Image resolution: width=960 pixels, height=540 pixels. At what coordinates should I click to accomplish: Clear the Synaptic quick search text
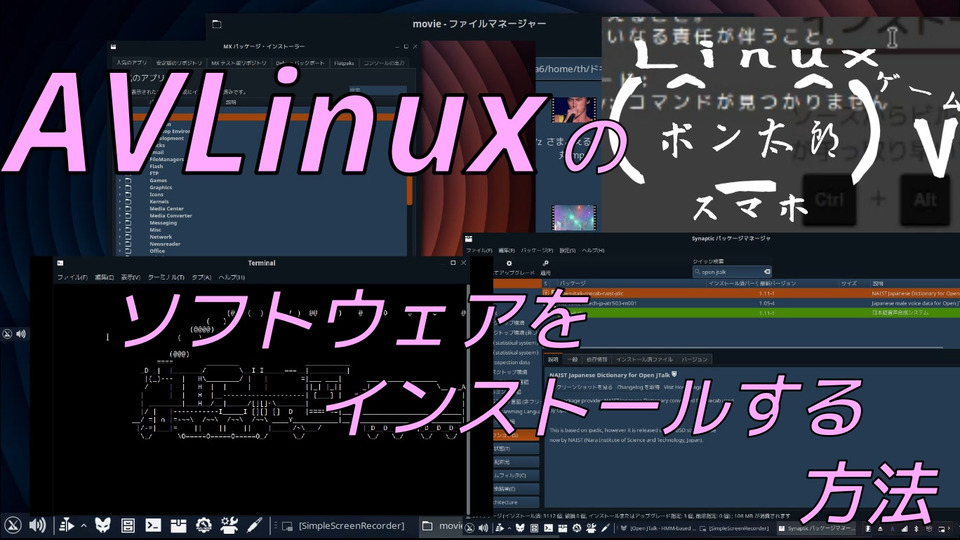(x=767, y=272)
